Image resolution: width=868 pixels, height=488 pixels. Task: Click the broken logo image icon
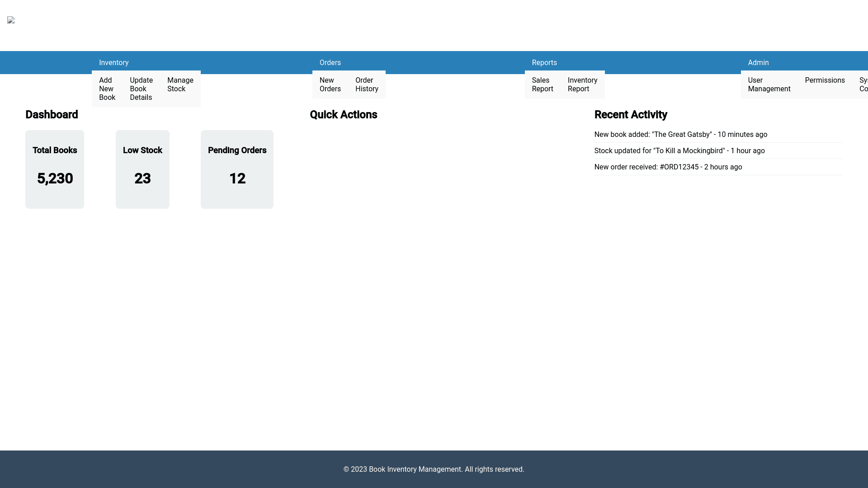click(11, 20)
